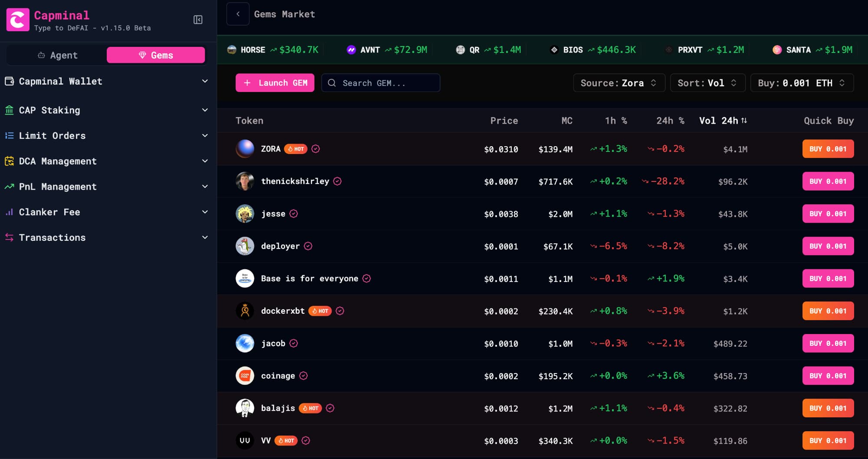Click the AVNT ticker icon
The image size is (868, 459).
tap(351, 50)
